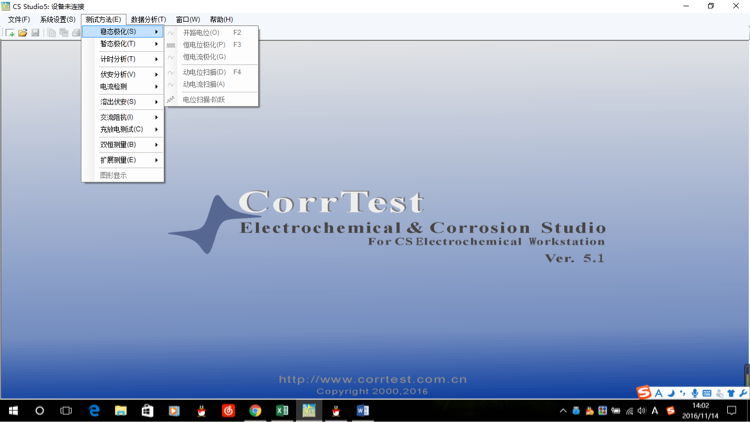Show hidden tray icons chevron
The image size is (750, 422).
click(563, 411)
